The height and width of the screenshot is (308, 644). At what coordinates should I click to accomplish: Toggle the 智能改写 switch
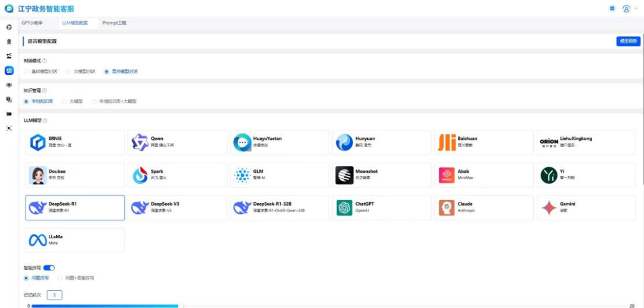click(x=49, y=268)
